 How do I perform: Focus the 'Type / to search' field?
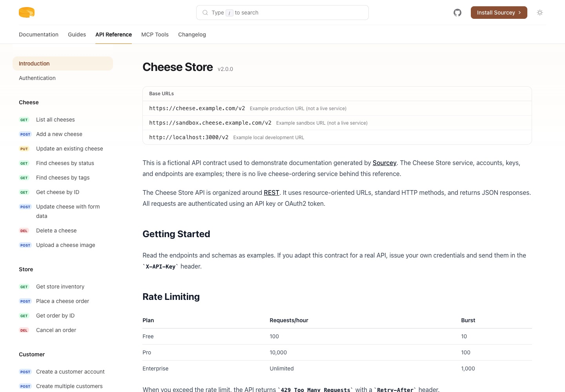point(282,13)
